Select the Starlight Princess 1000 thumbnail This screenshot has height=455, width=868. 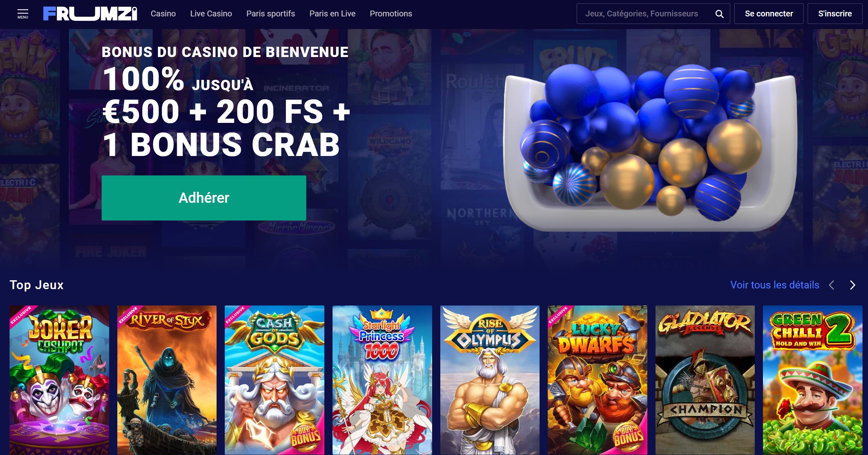pyautogui.click(x=382, y=380)
